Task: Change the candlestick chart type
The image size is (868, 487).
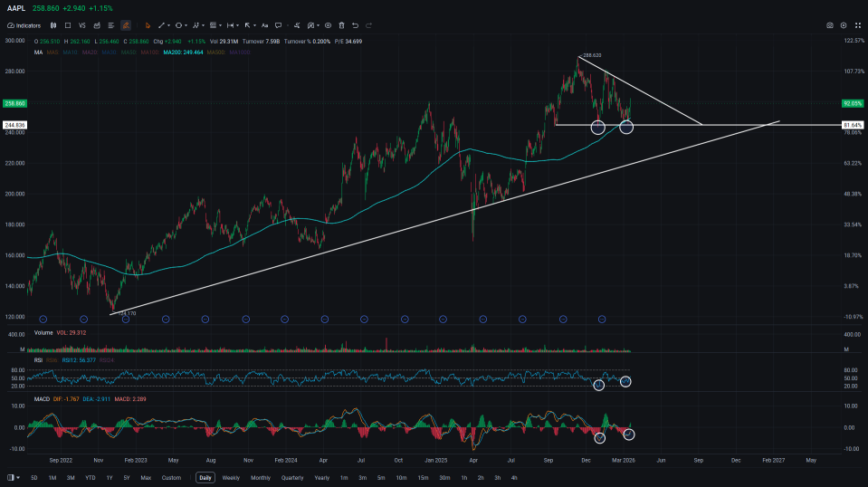Action: [53, 25]
